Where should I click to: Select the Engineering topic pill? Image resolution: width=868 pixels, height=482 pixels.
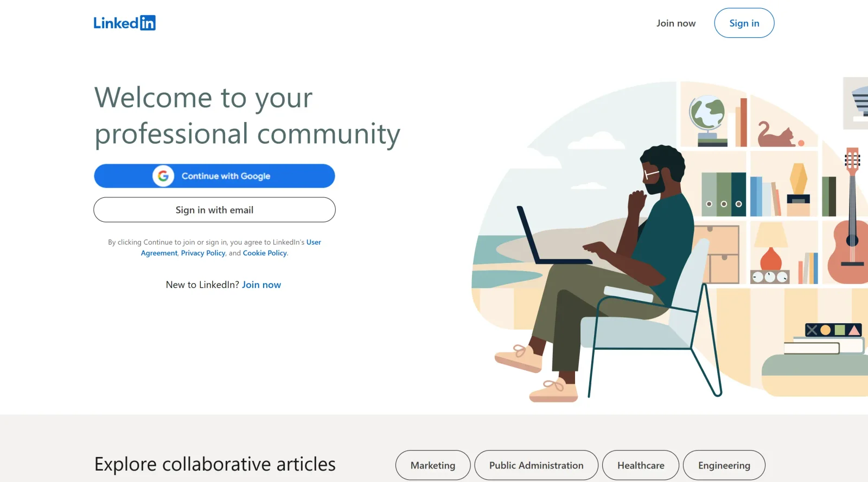724,465
